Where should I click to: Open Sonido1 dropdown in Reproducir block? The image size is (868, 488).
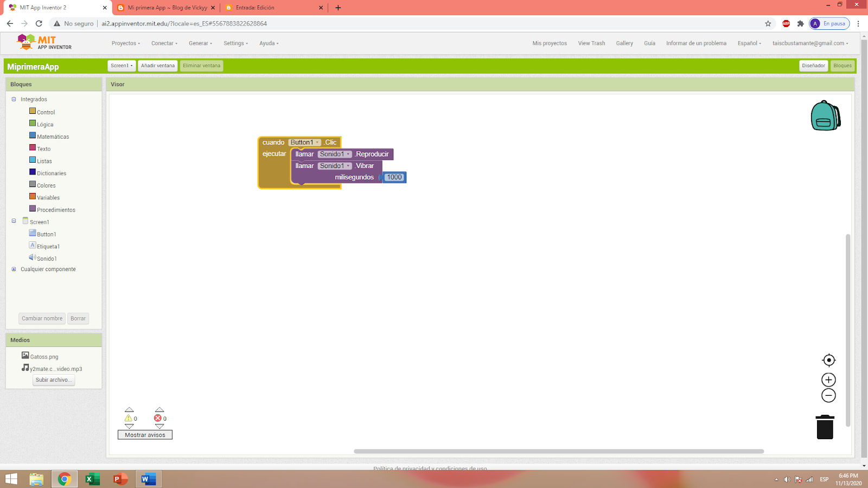(x=335, y=154)
